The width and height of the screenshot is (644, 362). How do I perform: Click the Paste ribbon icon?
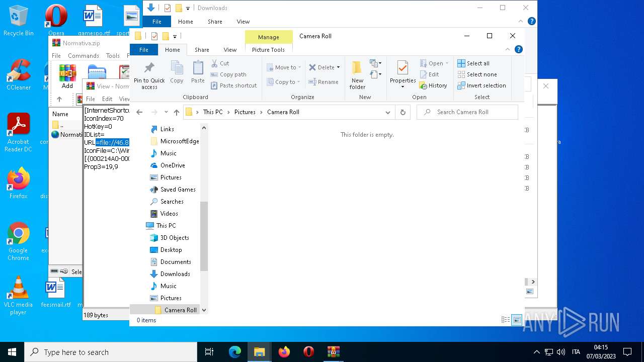tap(198, 72)
